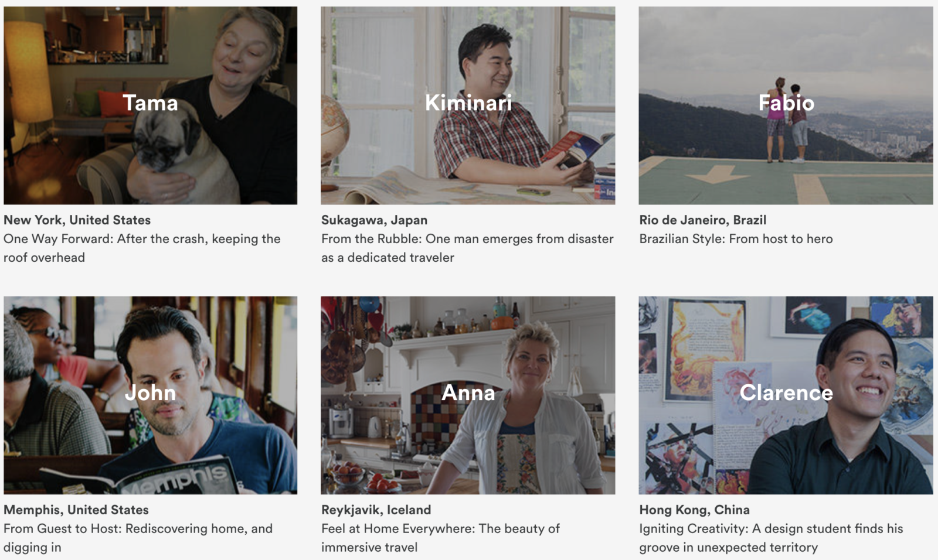The height and width of the screenshot is (560, 938).
Task: Click the 'Clarence' name overlay text
Action: click(x=786, y=392)
